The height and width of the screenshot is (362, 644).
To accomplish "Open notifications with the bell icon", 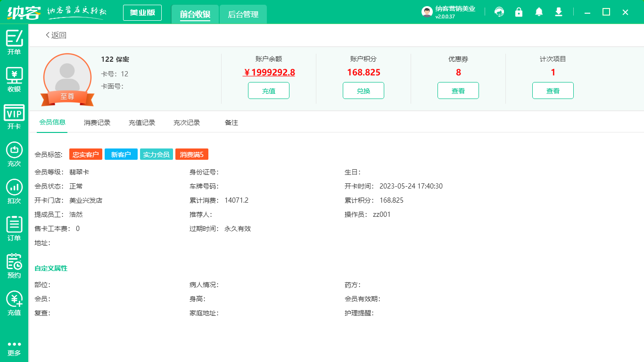I will (x=538, y=12).
